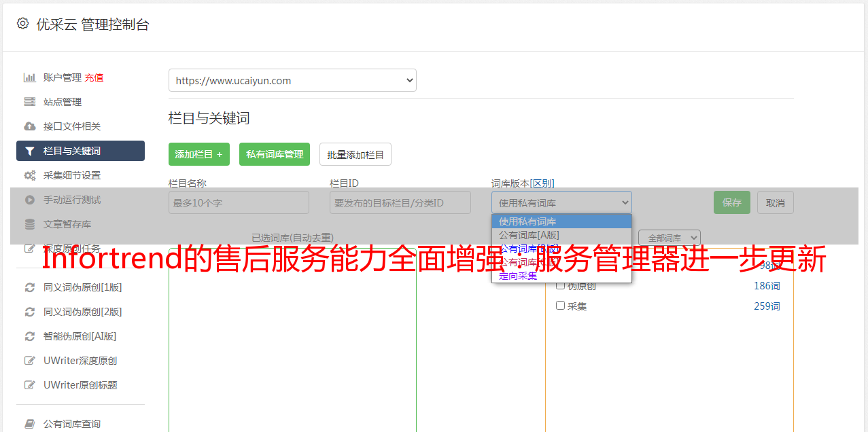Click the 栏目ID input field

coord(400,202)
